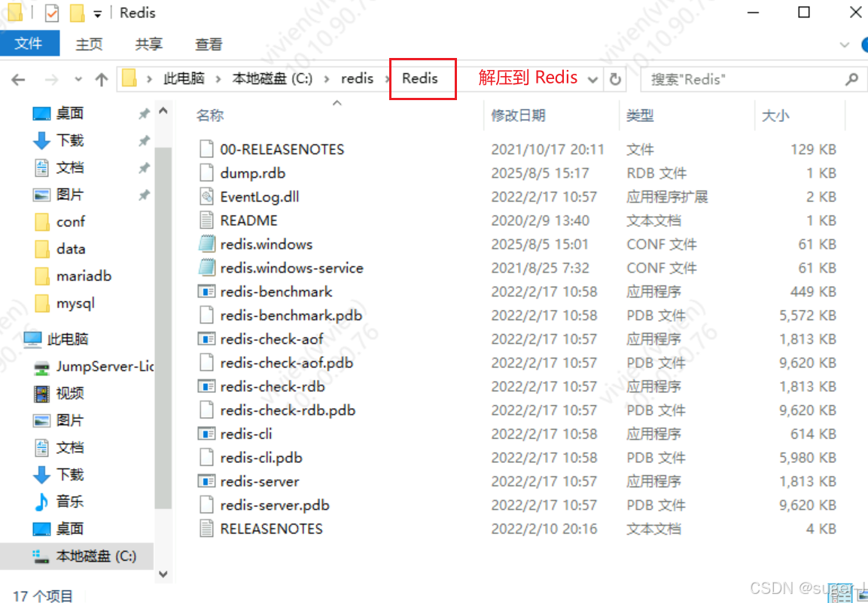The image size is (868, 603).
Task: Open 音乐 under 此电脑
Action: point(70,501)
